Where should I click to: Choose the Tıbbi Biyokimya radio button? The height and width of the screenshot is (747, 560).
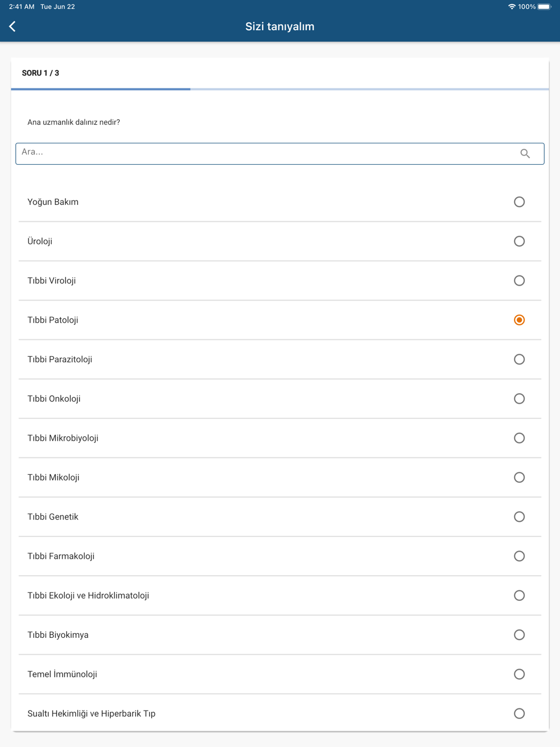click(x=519, y=635)
